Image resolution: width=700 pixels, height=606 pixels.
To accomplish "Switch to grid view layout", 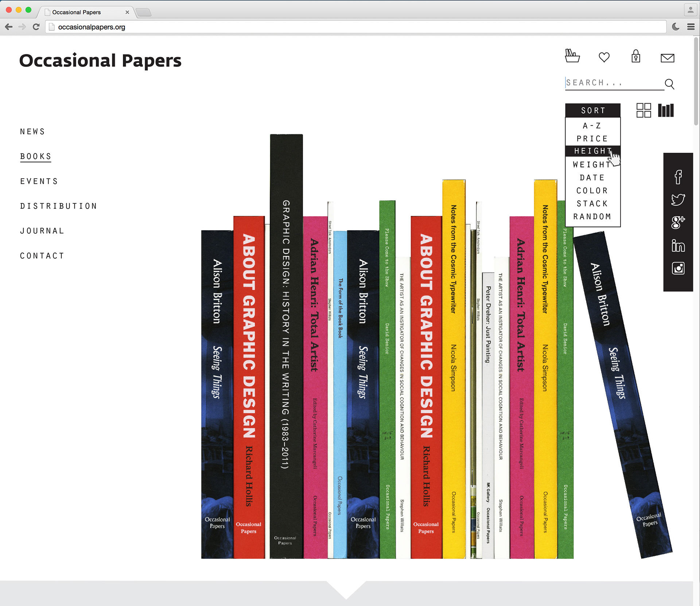I will [643, 110].
